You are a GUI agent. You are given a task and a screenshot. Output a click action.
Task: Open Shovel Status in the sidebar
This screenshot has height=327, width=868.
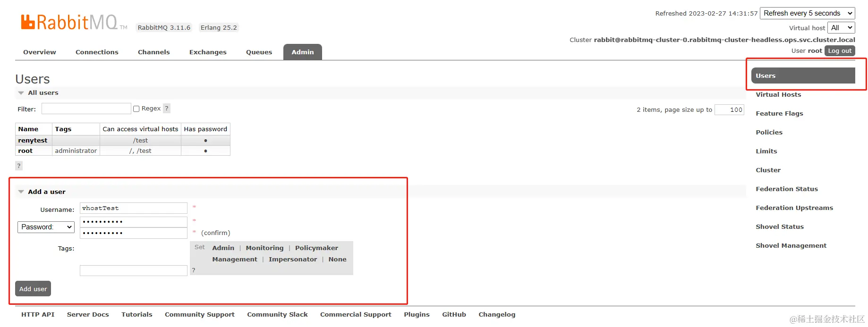[x=780, y=227]
